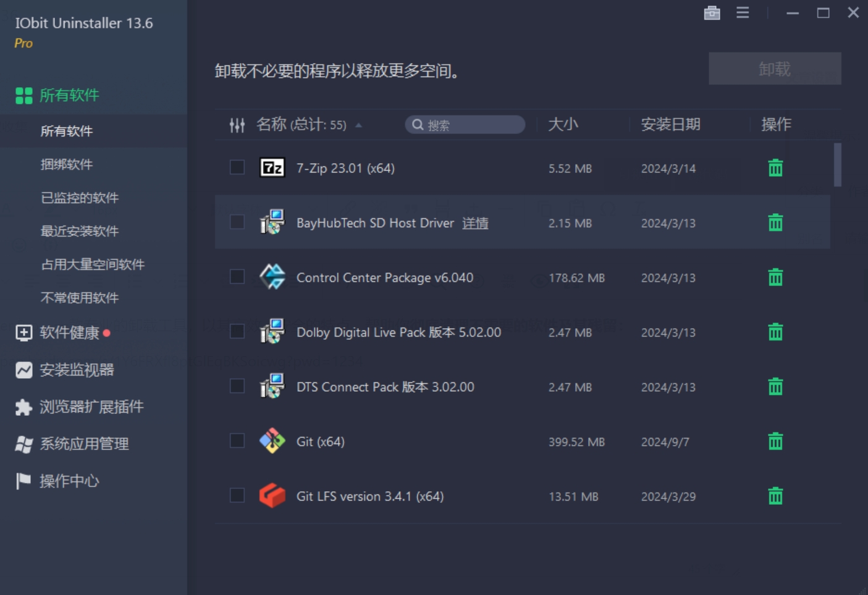Screen dimensions: 868x595
Task: Click the green grid icon for 所有软件
Action: tap(24, 95)
